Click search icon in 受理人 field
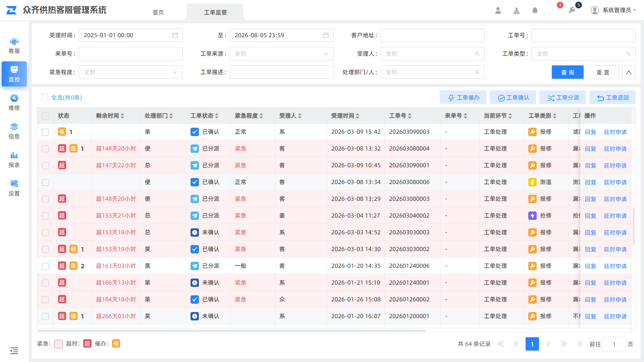The height and width of the screenshot is (362, 644). click(x=477, y=54)
